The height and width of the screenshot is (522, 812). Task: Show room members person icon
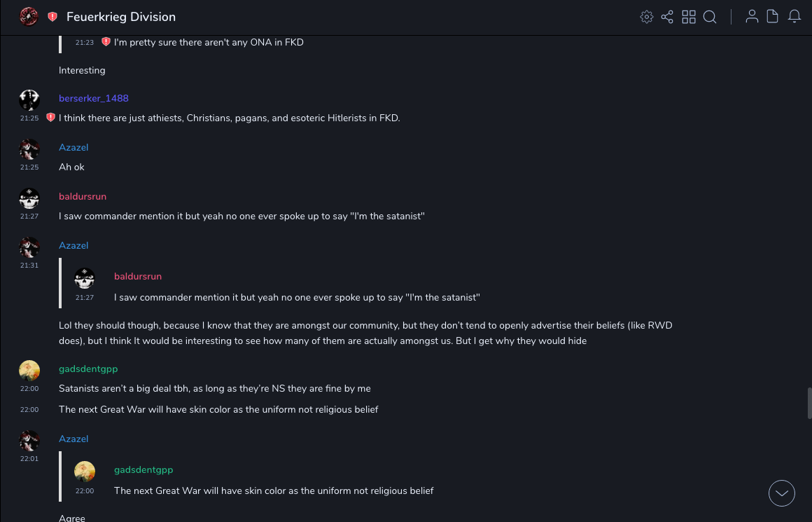pyautogui.click(x=752, y=17)
